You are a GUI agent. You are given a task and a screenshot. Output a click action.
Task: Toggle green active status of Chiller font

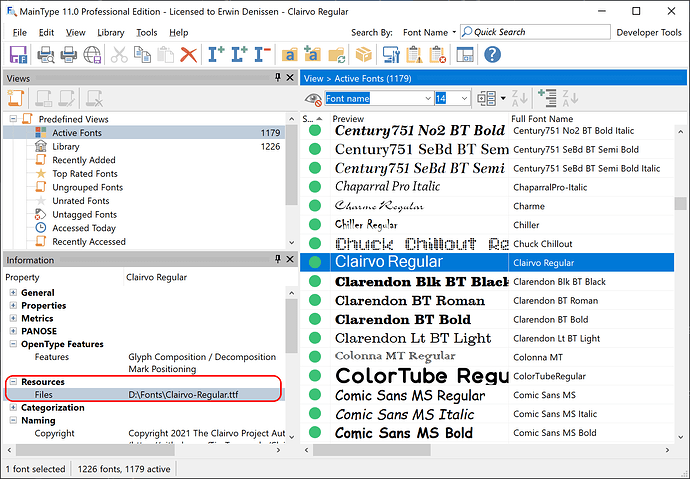point(315,225)
